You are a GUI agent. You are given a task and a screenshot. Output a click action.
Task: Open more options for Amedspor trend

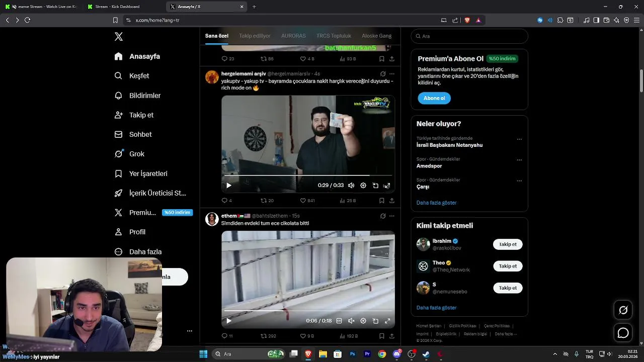coord(519,160)
